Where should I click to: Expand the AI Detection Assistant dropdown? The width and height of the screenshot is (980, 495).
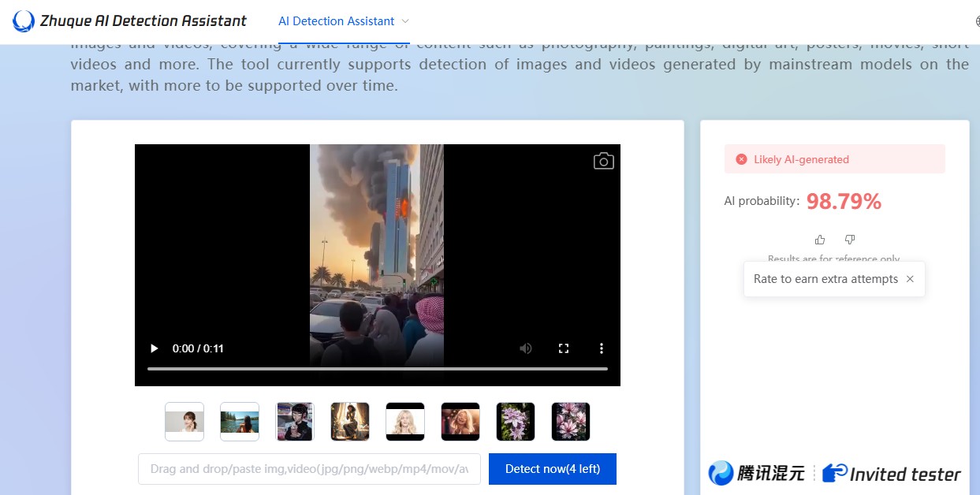point(405,21)
